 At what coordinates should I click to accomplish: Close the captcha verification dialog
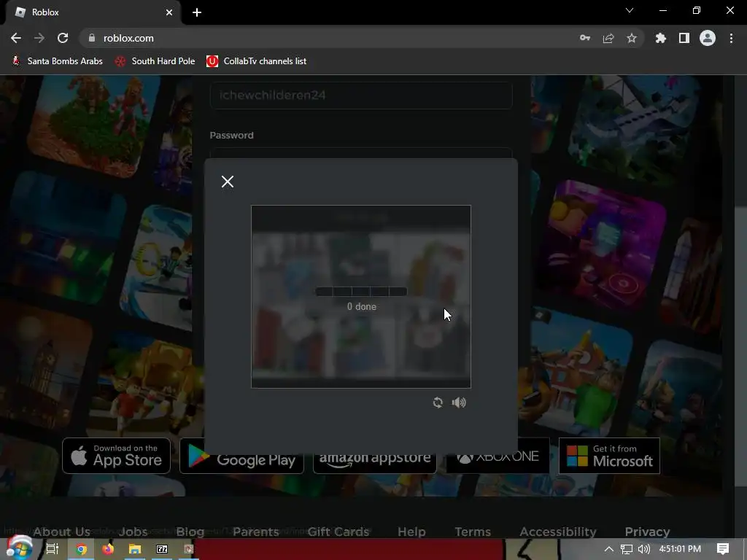[x=228, y=182]
